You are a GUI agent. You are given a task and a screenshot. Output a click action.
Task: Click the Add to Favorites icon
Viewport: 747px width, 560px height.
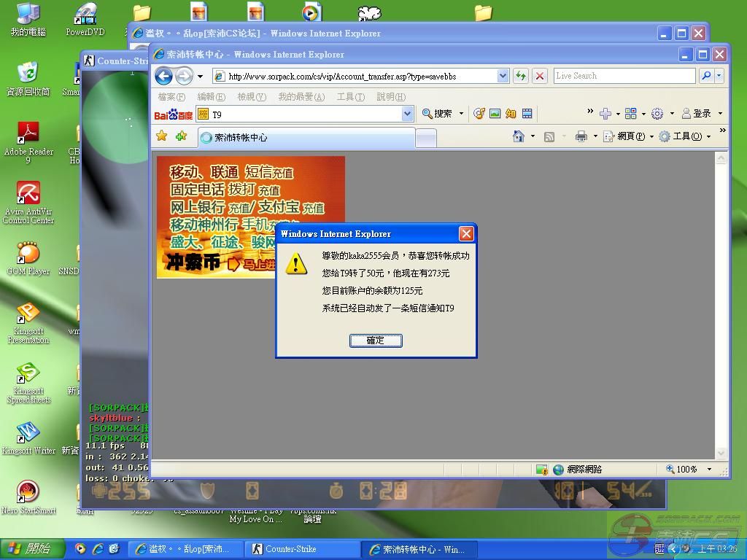[x=180, y=136]
